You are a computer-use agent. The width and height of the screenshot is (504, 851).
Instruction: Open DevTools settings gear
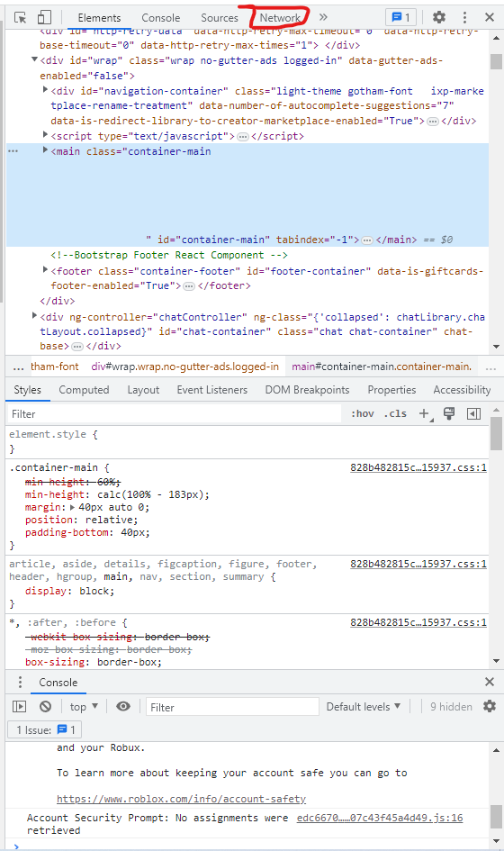point(439,17)
